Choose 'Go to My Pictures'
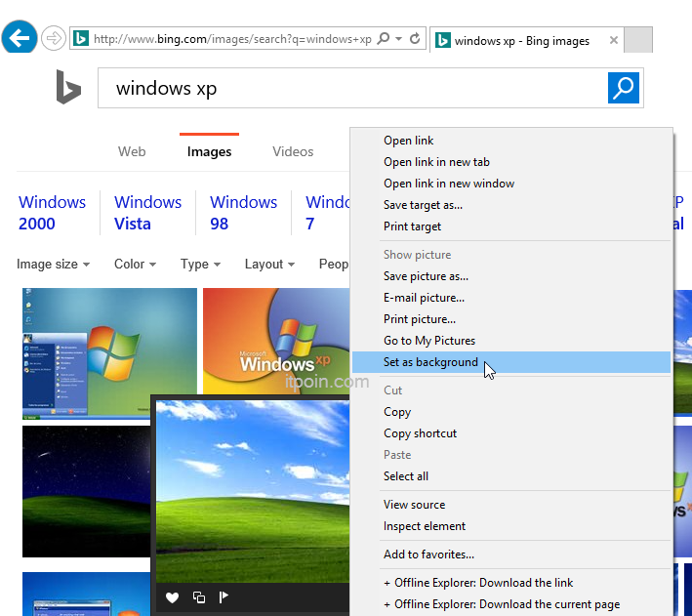Viewport: 692px width, 616px height. click(x=511, y=341)
